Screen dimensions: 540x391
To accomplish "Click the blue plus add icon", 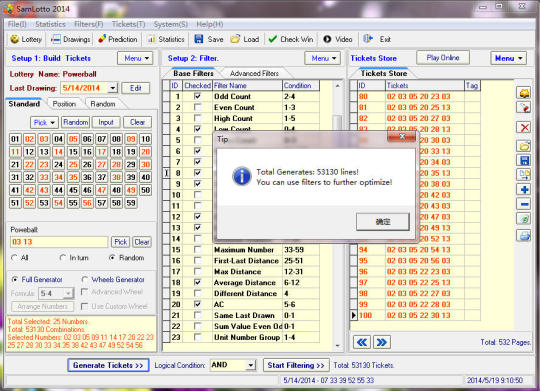I will click(x=524, y=189).
